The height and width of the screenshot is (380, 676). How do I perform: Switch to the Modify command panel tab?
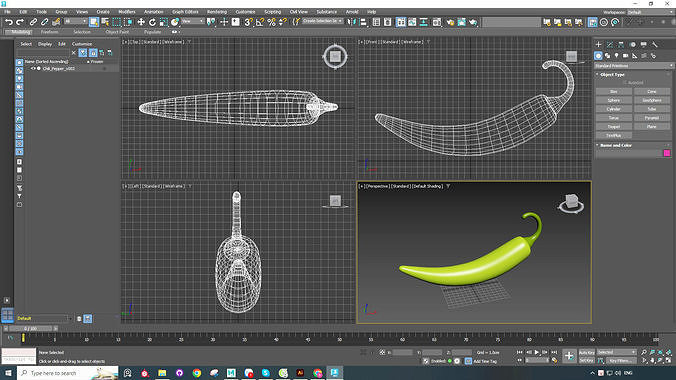tap(610, 44)
